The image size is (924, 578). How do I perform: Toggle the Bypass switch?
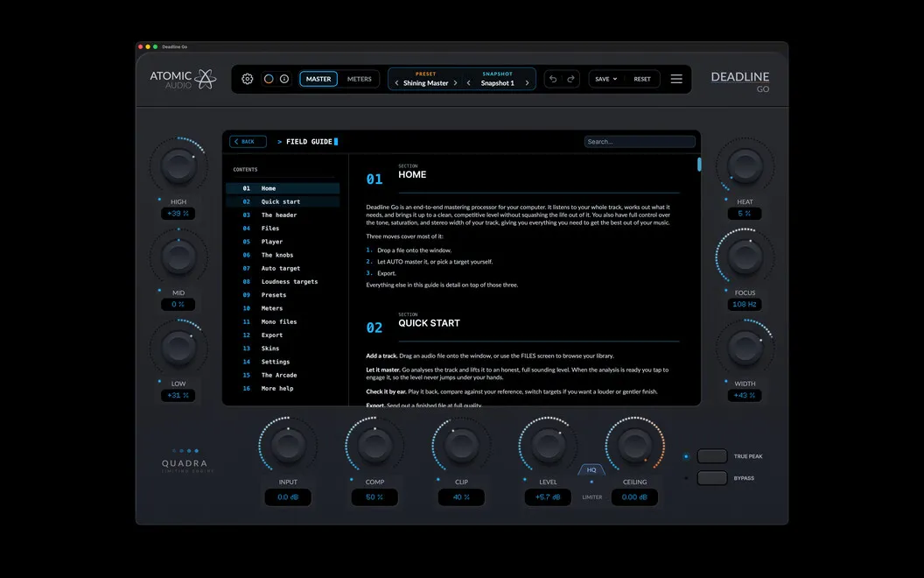[x=712, y=478]
